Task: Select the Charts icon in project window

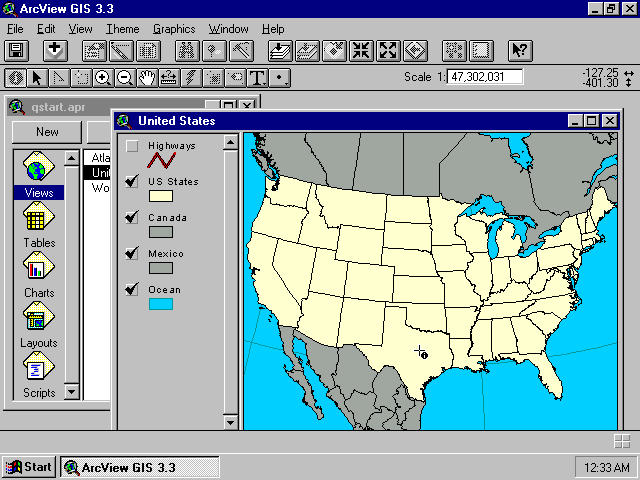Action: [39, 267]
